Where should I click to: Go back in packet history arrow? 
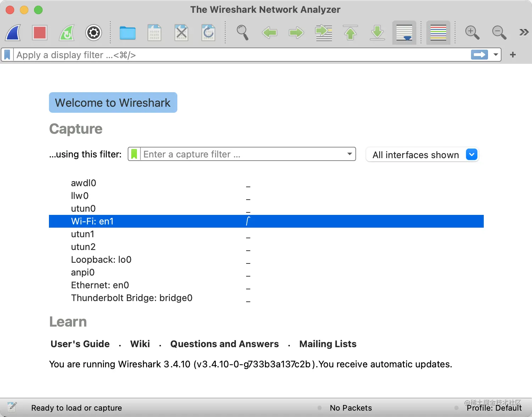[270, 33]
